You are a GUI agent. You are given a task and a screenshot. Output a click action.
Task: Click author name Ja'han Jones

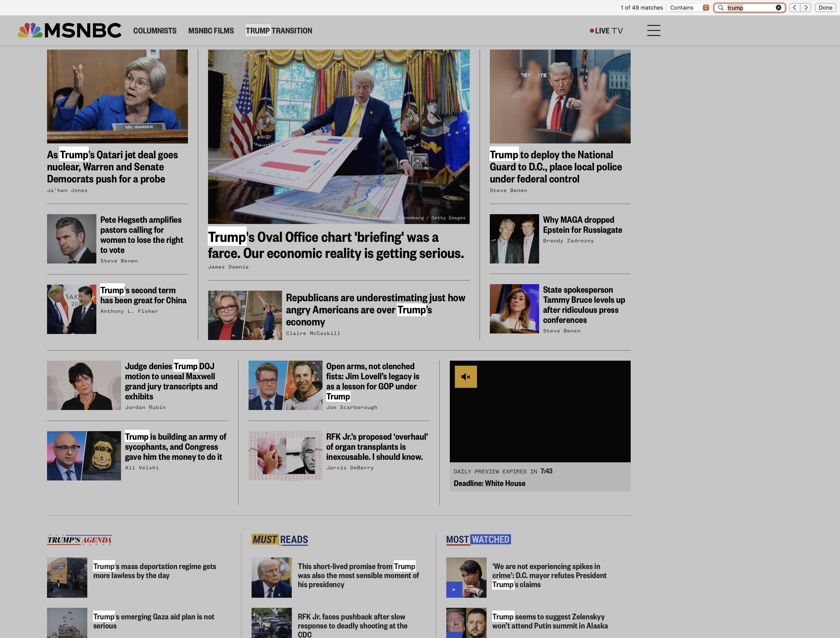pyautogui.click(x=67, y=190)
